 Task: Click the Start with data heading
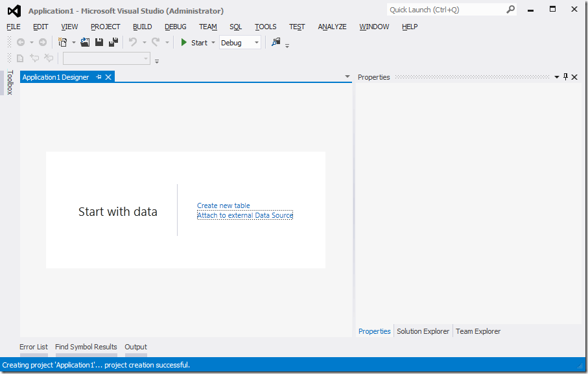[x=118, y=212]
